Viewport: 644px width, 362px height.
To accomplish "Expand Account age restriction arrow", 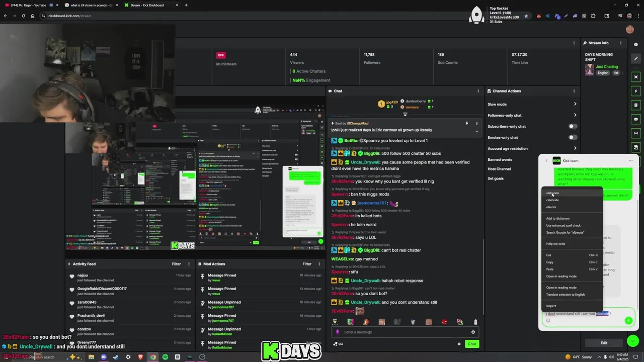I will pyautogui.click(x=575, y=148).
